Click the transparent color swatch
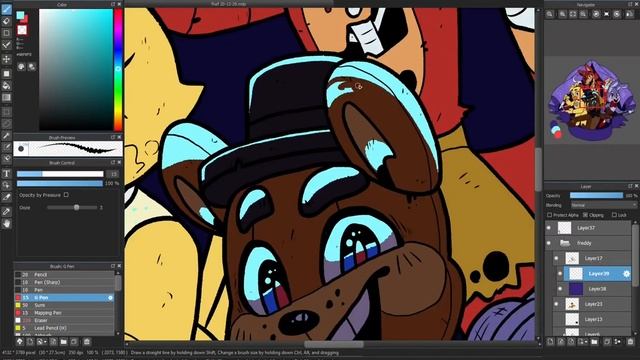The image size is (640, 360). (x=22, y=30)
